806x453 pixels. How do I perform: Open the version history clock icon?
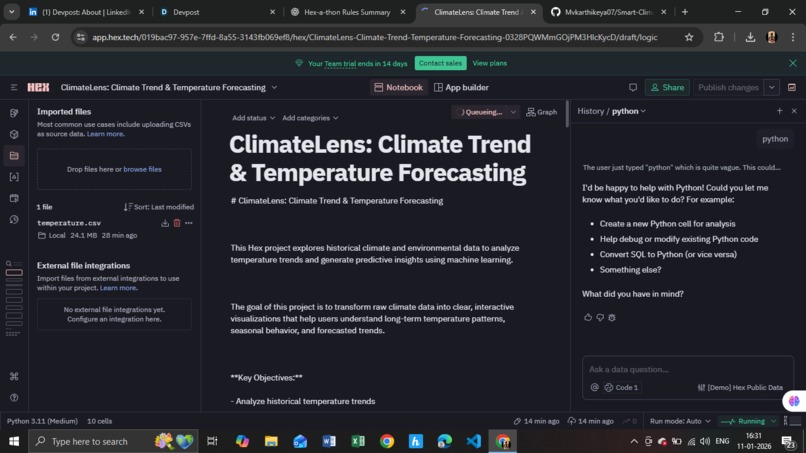14,220
